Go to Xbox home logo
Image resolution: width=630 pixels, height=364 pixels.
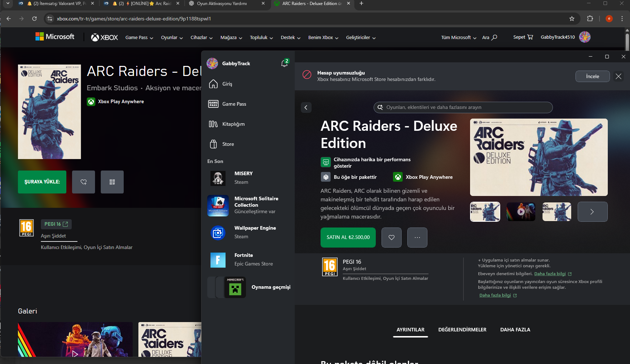(x=104, y=37)
